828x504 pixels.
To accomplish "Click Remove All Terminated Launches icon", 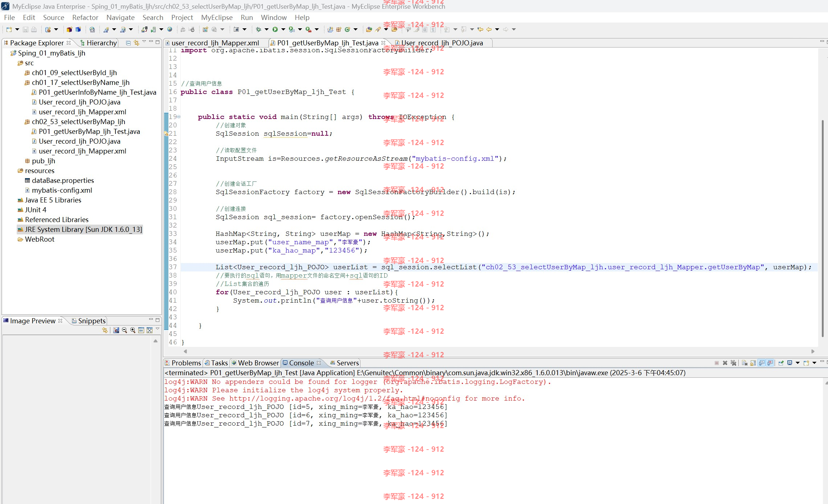I will [x=734, y=363].
